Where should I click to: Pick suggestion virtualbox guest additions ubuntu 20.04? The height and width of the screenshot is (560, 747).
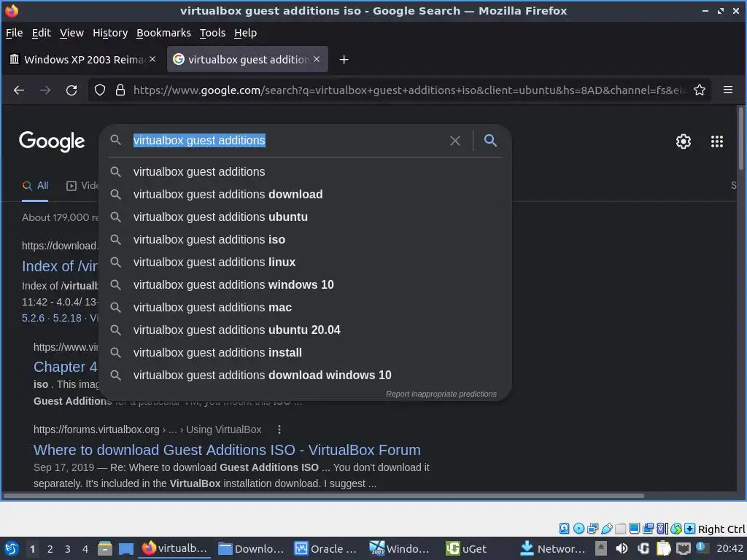coord(305,330)
